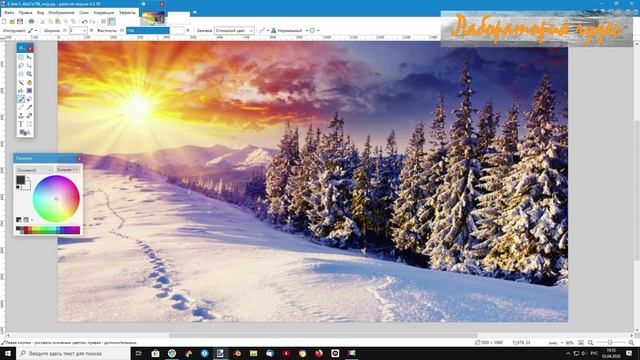
Task: Swap primary and secondary colors arrow
Action: click(28, 178)
